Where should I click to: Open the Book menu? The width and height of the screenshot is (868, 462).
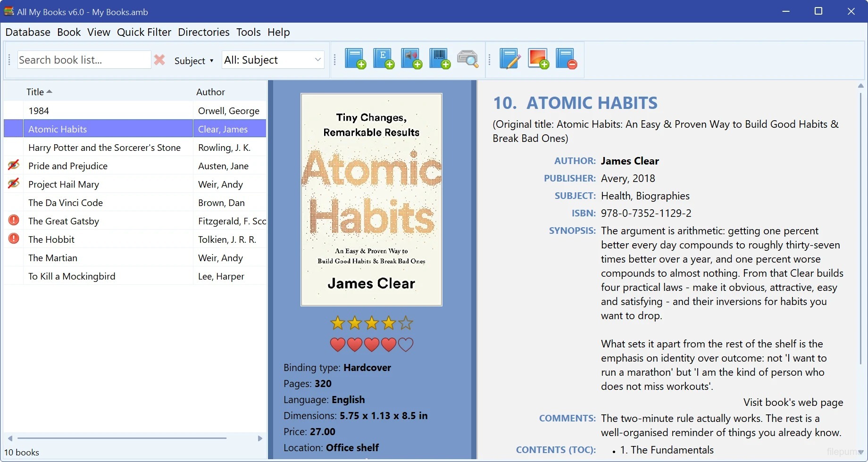pyautogui.click(x=69, y=32)
